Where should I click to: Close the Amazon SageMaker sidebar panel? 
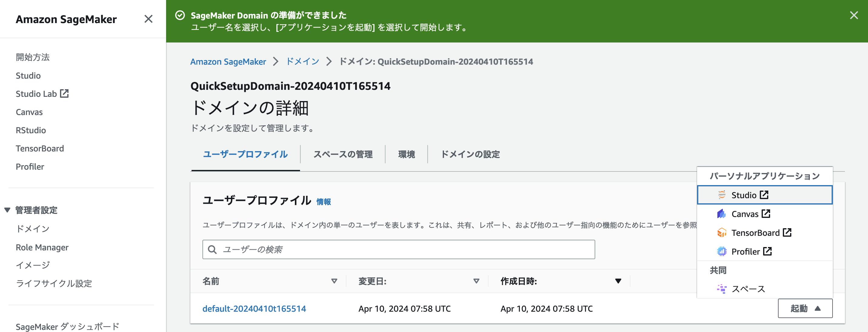click(148, 19)
